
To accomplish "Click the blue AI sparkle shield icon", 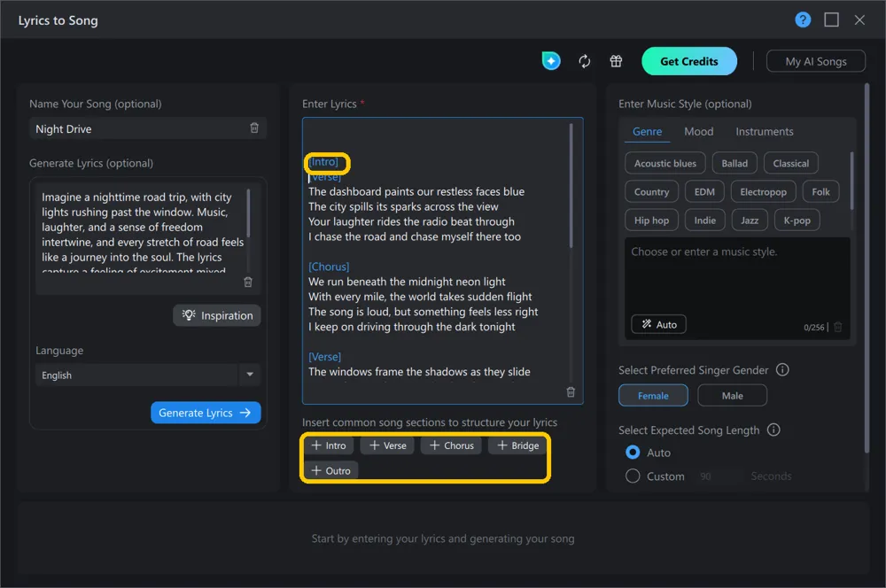I will (x=551, y=61).
